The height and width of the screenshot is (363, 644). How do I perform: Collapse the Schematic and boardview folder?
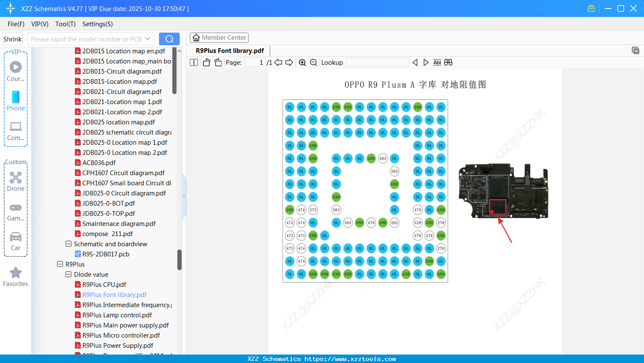[69, 244]
